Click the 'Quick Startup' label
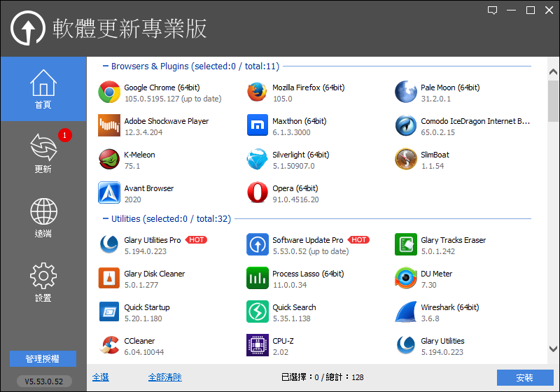 (147, 307)
